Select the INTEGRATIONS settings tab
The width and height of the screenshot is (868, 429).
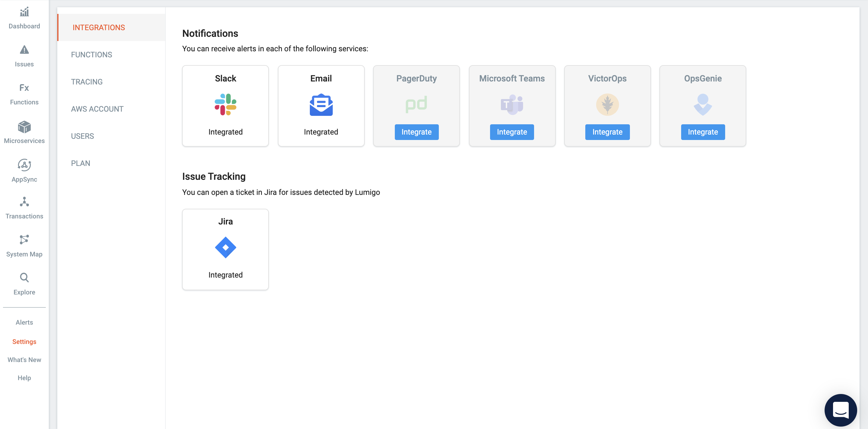(111, 27)
